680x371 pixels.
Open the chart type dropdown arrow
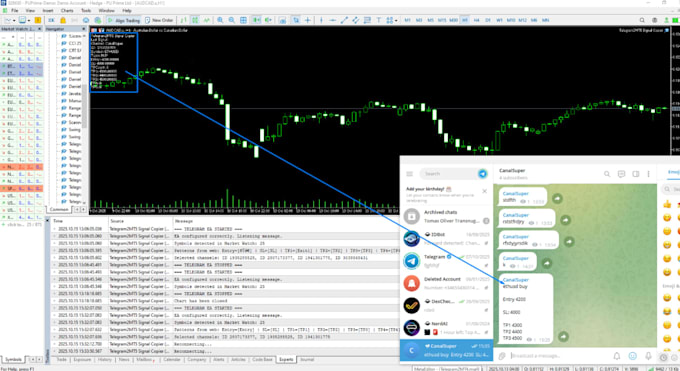(x=14, y=20)
